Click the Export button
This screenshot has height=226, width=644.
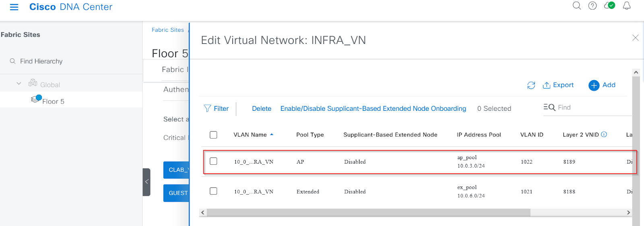pyautogui.click(x=558, y=85)
